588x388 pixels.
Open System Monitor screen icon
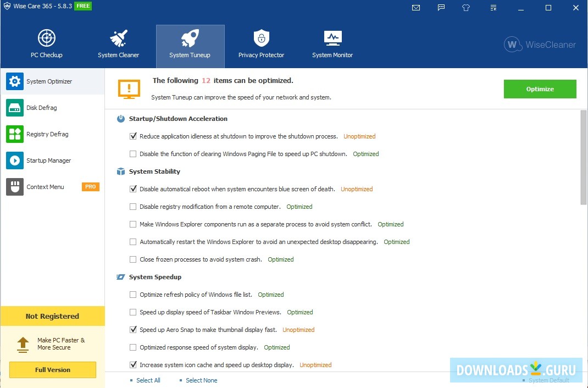click(x=332, y=38)
